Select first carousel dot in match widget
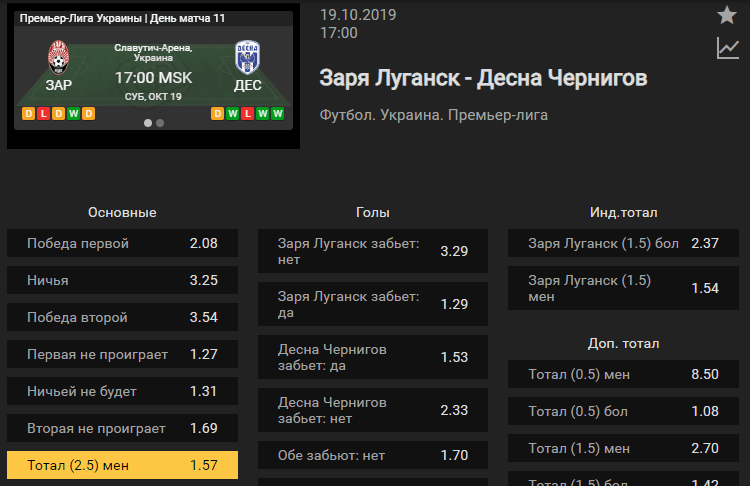This screenshot has width=750, height=486. pyautogui.click(x=148, y=123)
